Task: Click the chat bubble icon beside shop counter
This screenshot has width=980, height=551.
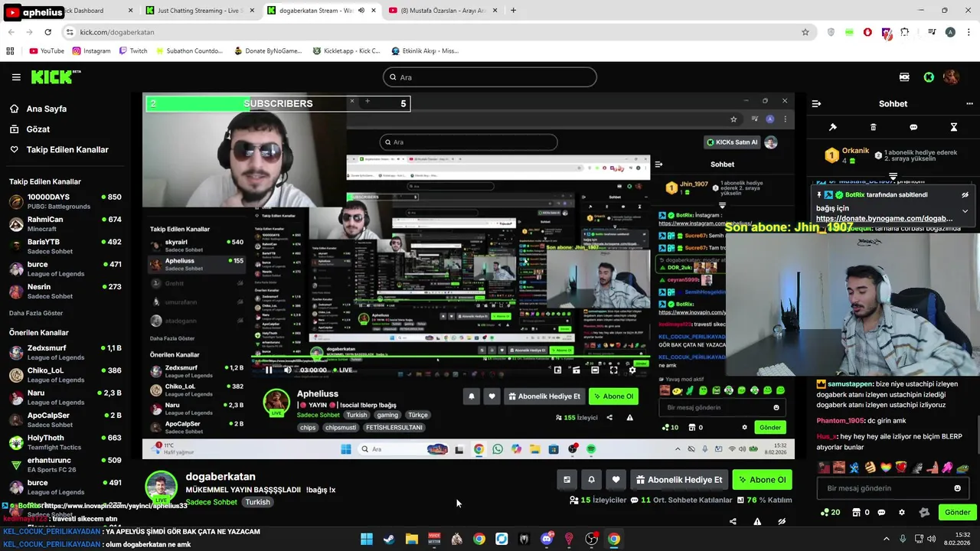Action: (881, 512)
